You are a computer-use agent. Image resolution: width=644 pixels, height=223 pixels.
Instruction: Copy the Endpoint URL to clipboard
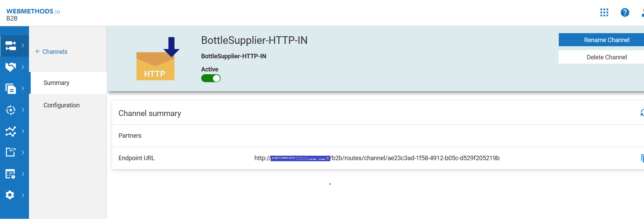tap(642, 158)
